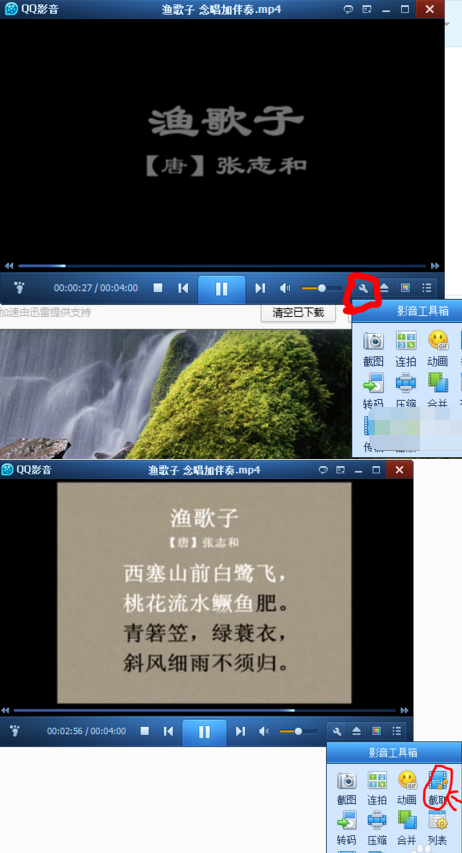This screenshot has height=853, width=462.
Task: Select 截图 screenshot tool in lower toolbox
Action: tap(346, 788)
